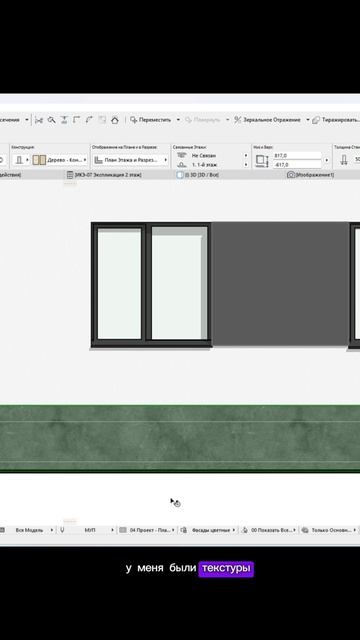Open the Переместить dropdown arrow

point(178,120)
